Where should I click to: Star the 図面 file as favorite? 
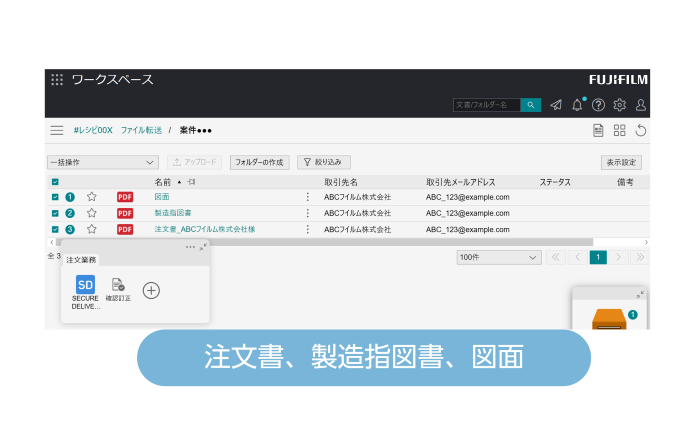(x=91, y=197)
